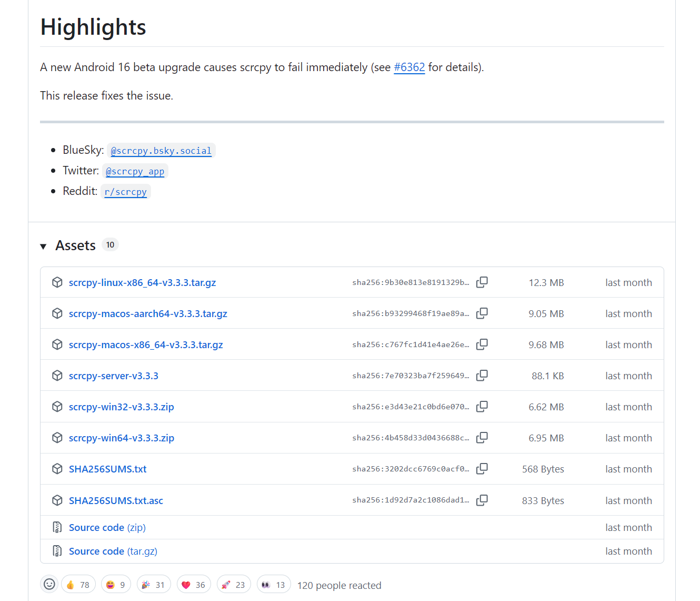Click hash text sha256:3202dcc6769c0acf0…

click(411, 469)
